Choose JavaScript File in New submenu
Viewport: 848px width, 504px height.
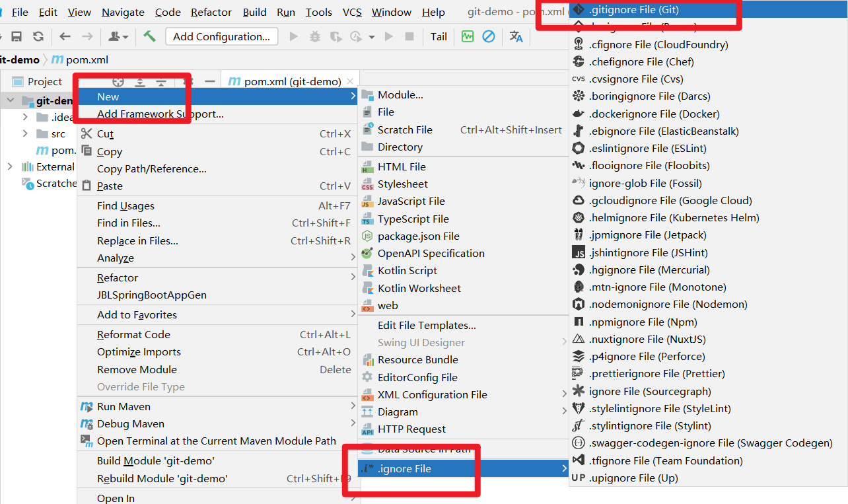462,201
